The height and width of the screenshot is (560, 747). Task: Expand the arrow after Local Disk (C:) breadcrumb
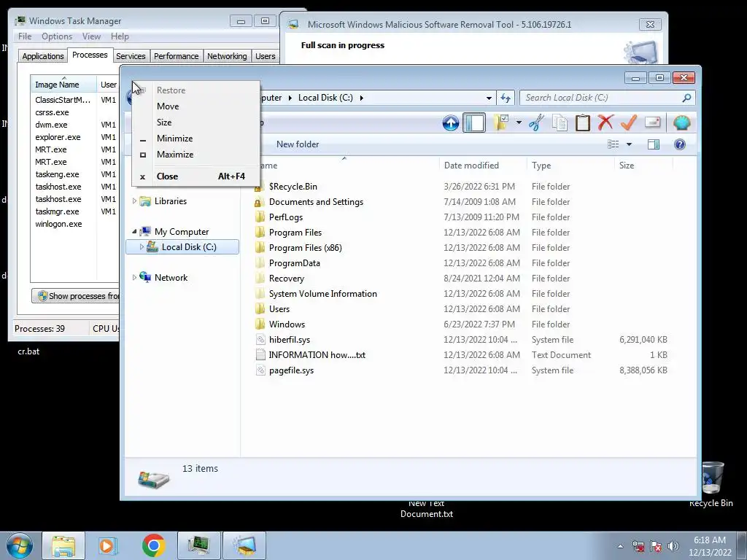[x=361, y=98]
